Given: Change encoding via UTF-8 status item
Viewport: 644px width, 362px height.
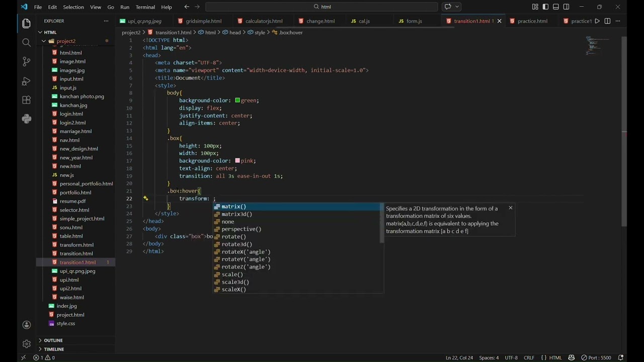Looking at the screenshot, I should [x=511, y=358].
